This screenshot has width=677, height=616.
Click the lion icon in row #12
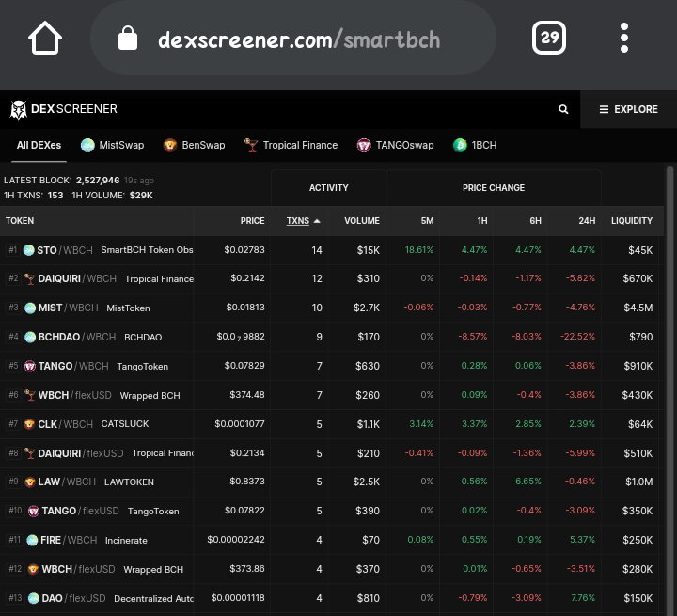[33, 569]
